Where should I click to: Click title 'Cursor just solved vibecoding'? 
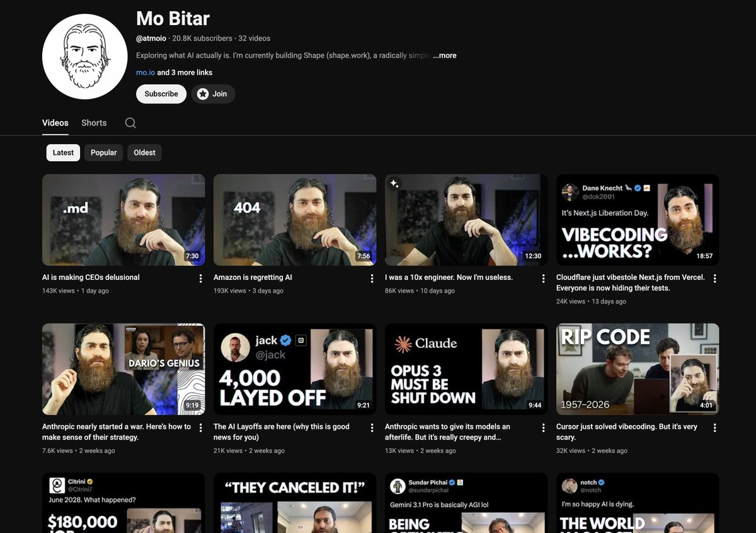[x=627, y=432]
